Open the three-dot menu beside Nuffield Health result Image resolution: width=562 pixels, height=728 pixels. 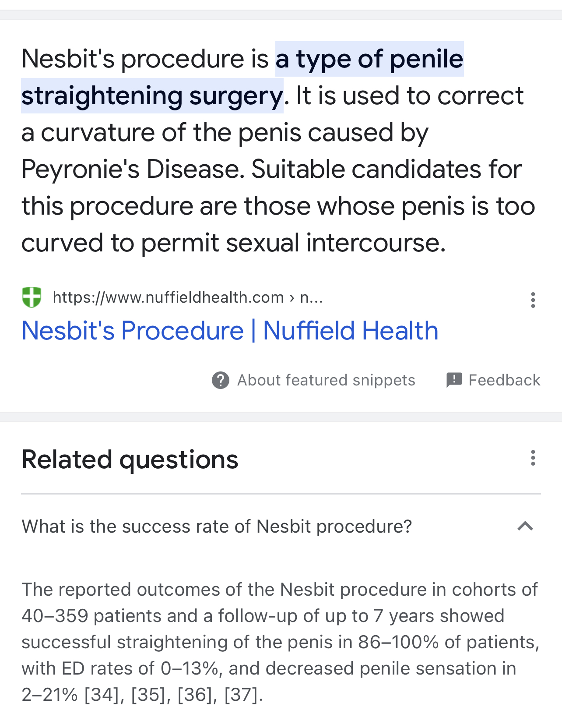tap(533, 300)
